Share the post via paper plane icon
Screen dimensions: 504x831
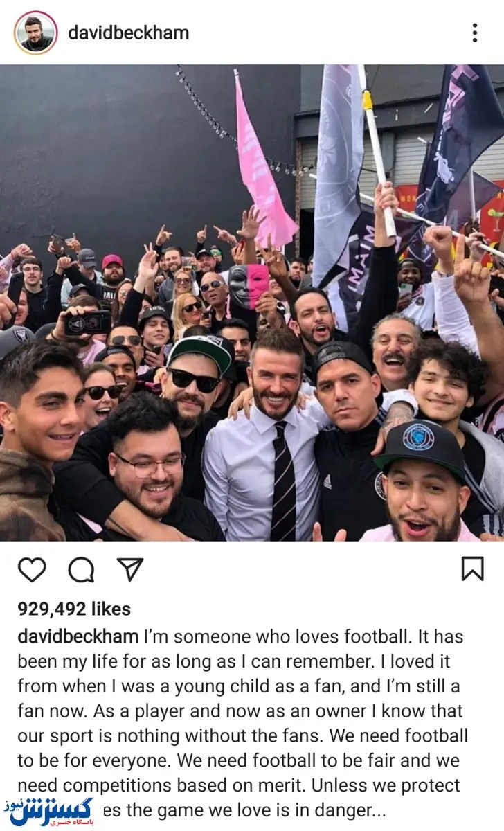tap(129, 569)
